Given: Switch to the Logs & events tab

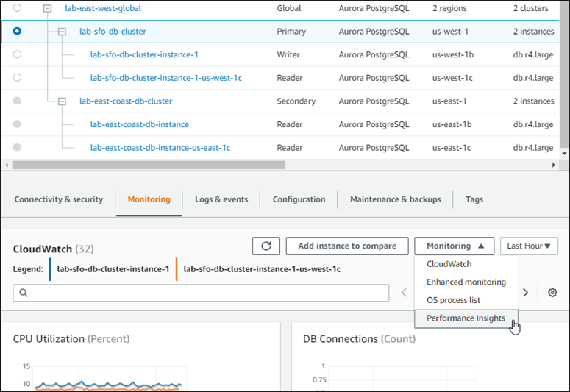Looking at the screenshot, I should click(221, 199).
